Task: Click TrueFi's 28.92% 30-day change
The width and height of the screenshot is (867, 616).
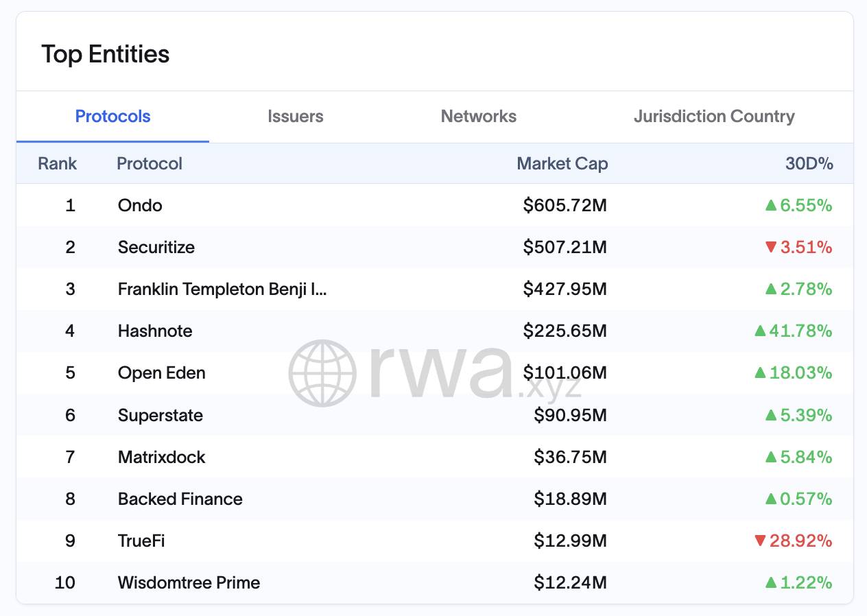Action: click(794, 541)
